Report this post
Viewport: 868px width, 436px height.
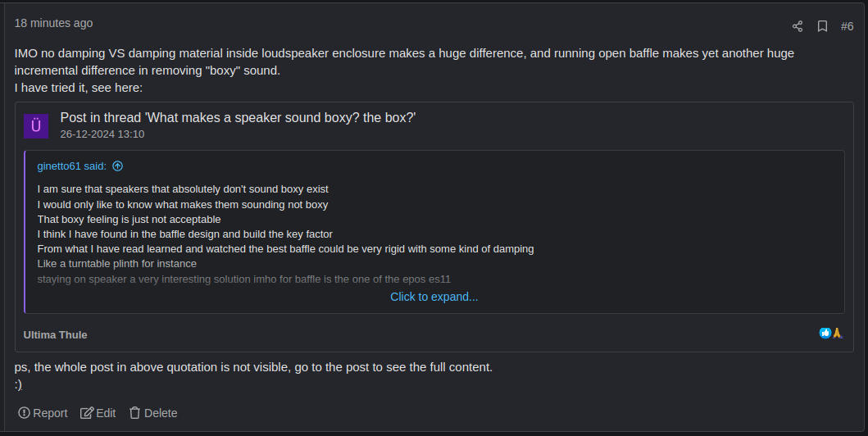click(x=43, y=413)
